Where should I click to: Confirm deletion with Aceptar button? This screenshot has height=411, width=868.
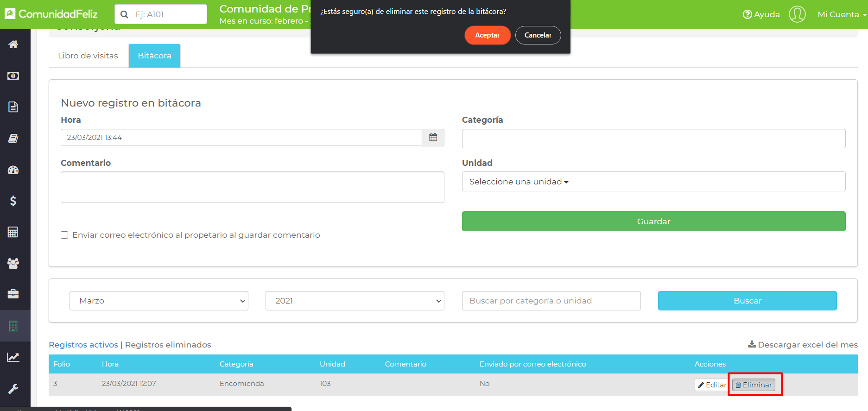[487, 35]
